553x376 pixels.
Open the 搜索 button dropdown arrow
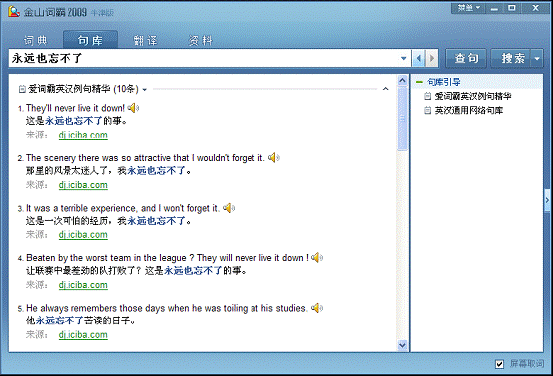[537, 59]
